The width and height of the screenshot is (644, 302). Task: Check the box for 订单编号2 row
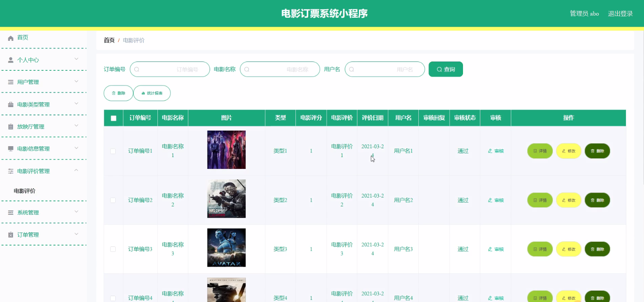(x=113, y=200)
